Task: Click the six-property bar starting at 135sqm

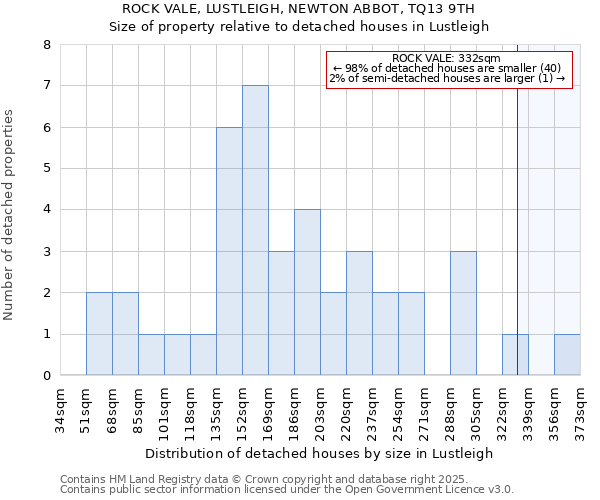Action: pyautogui.click(x=229, y=251)
